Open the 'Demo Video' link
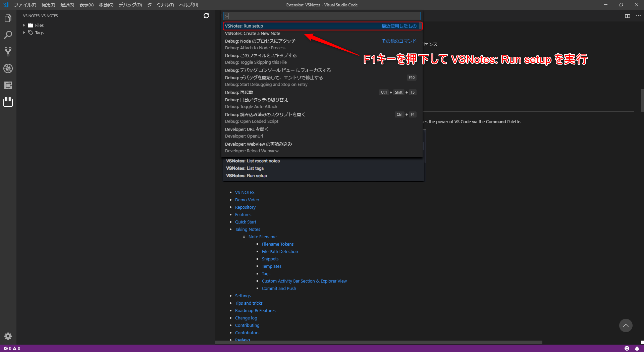The width and height of the screenshot is (644, 352). coord(247,200)
